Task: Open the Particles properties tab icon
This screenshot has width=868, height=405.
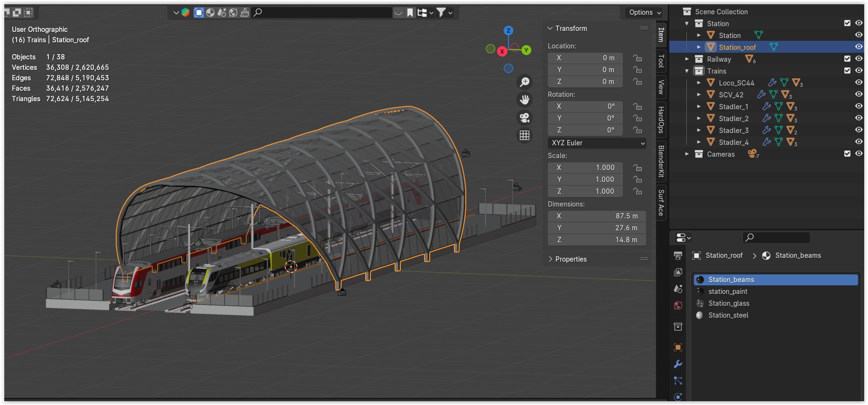Action: 678,381
